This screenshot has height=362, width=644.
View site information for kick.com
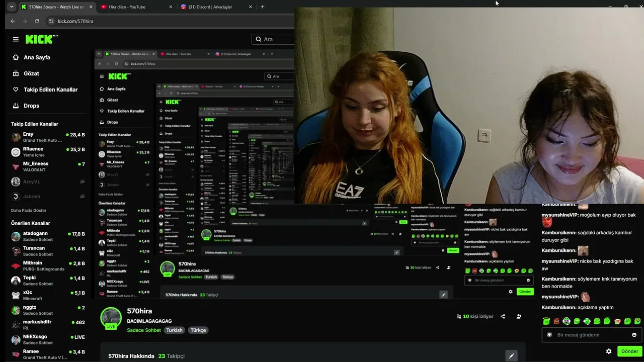(51, 21)
